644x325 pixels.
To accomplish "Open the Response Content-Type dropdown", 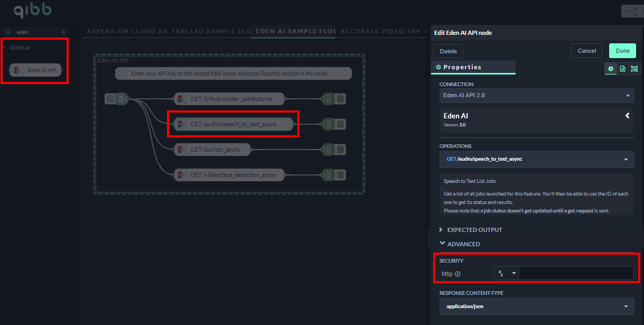I will tap(536, 306).
